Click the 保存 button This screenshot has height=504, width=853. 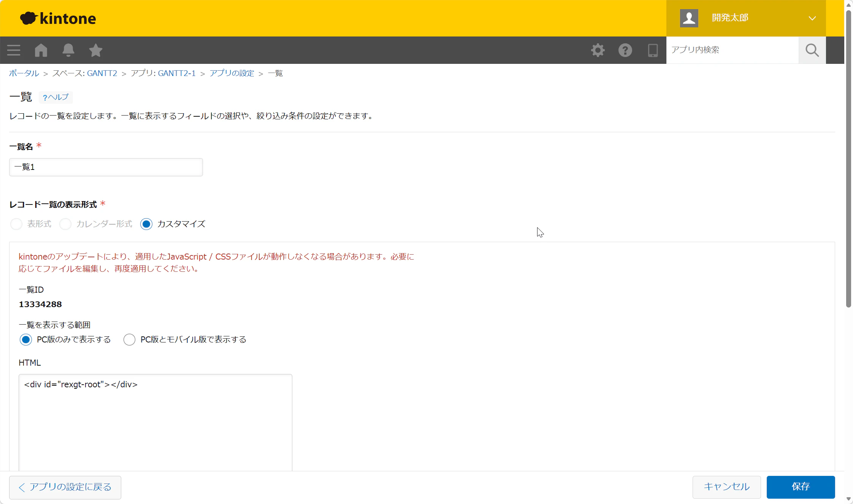(x=801, y=487)
